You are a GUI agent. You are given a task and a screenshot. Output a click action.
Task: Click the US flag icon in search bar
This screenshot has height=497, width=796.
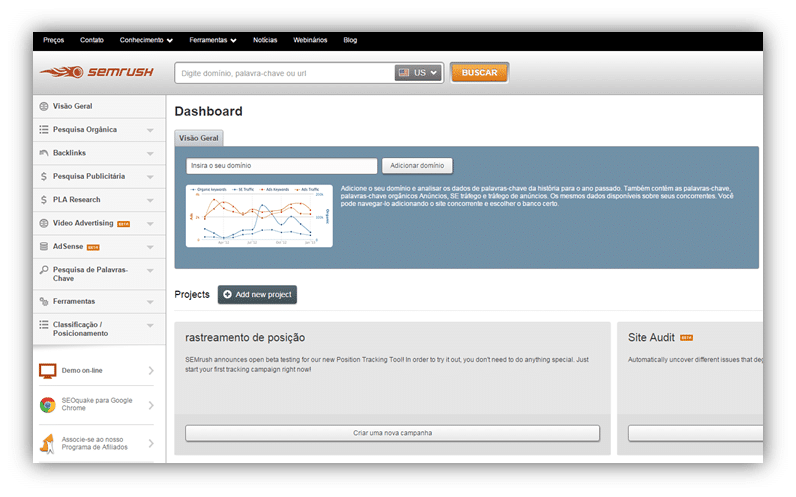click(x=404, y=73)
